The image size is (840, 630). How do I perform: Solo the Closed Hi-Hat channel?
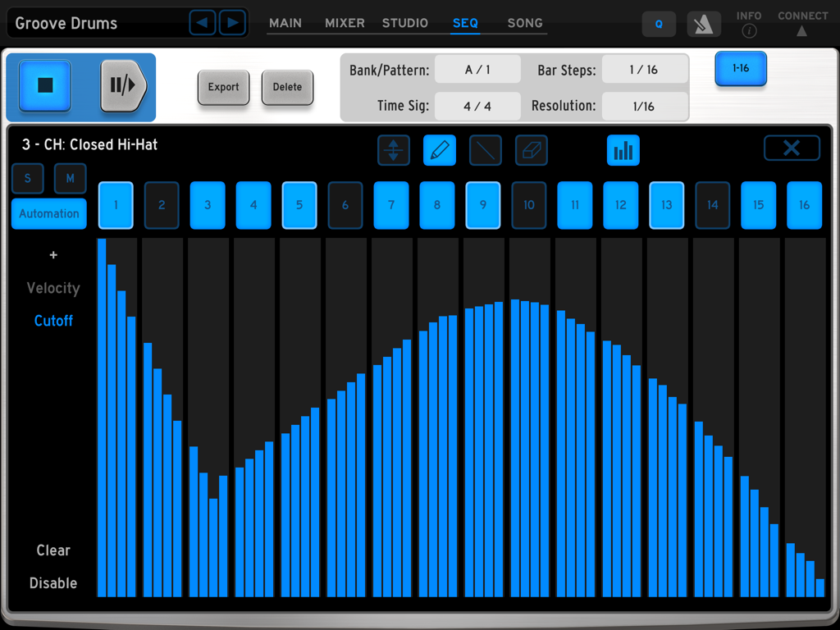tap(28, 178)
